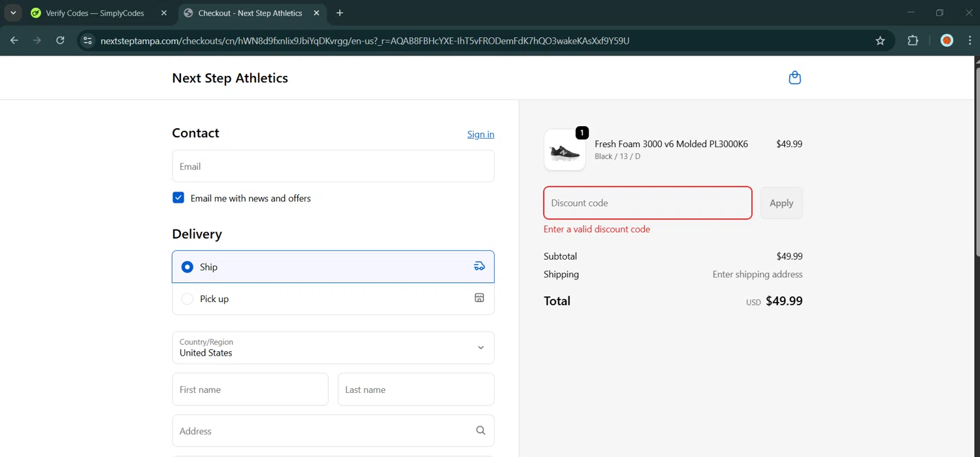The height and width of the screenshot is (457, 980).
Task: Click the Next Step Athletics store title
Action: (x=230, y=78)
